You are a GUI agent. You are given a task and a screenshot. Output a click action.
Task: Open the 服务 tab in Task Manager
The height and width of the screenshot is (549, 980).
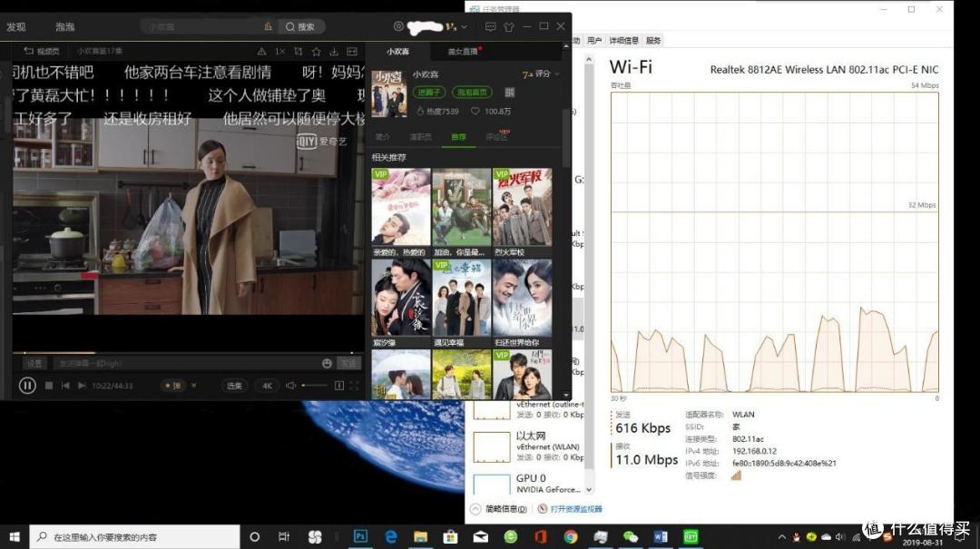pyautogui.click(x=653, y=41)
